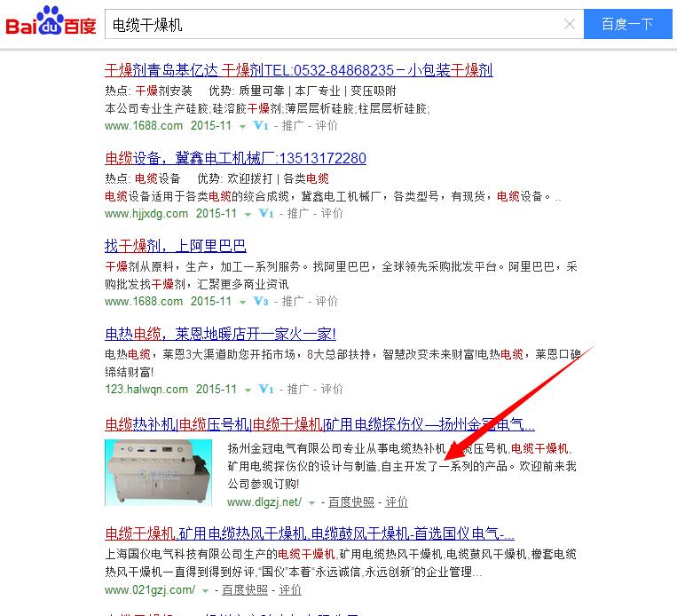Image resolution: width=677 pixels, height=616 pixels.
Task: Click V3 badge on 找干燥剂 result
Action: (x=261, y=301)
